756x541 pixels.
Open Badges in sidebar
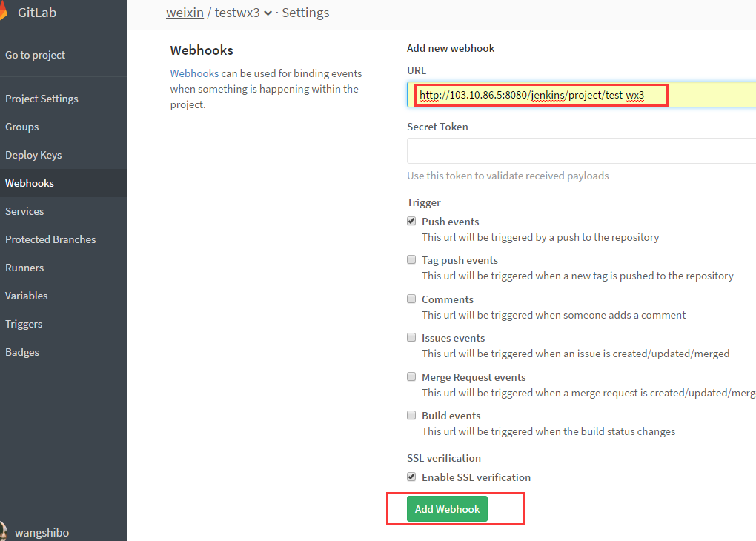pyautogui.click(x=22, y=352)
